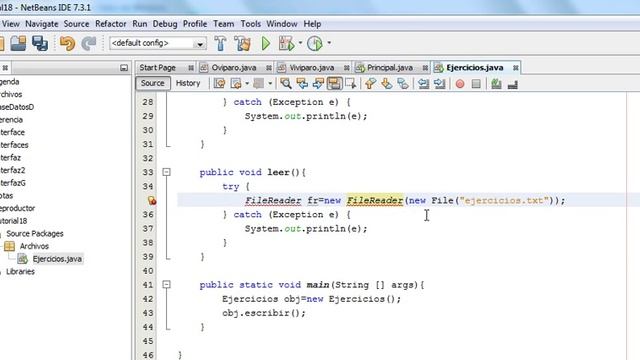Image resolution: width=640 pixels, height=360 pixels.
Task: Click the Find Next Occurrence icon
Action: [x=318, y=84]
